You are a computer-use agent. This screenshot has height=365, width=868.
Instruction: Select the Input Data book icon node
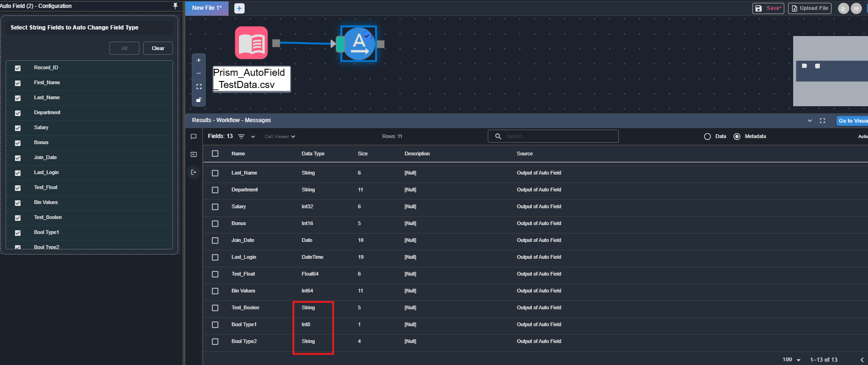pos(251,43)
